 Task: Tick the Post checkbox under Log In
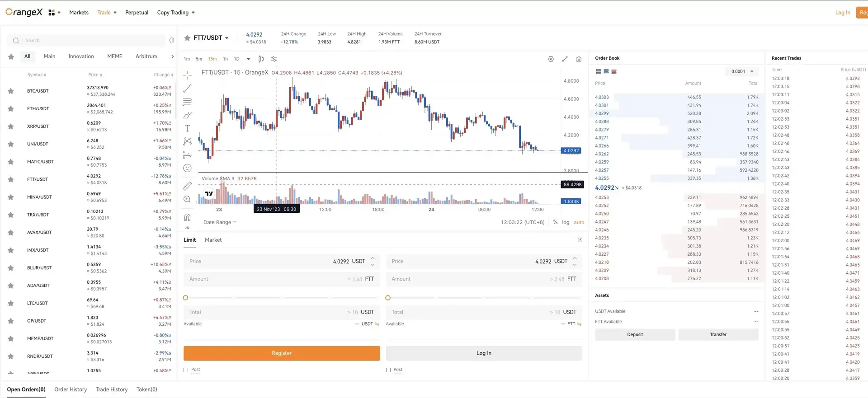388,370
